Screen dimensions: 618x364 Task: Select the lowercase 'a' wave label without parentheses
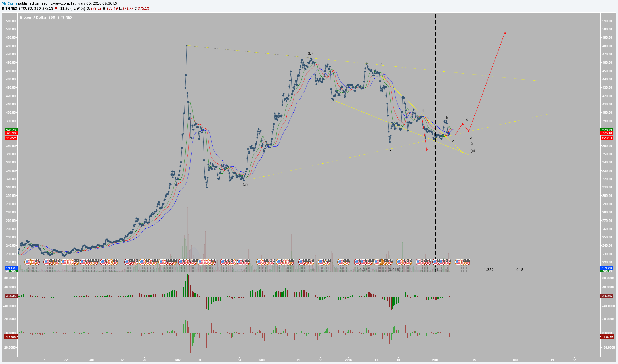434,146
